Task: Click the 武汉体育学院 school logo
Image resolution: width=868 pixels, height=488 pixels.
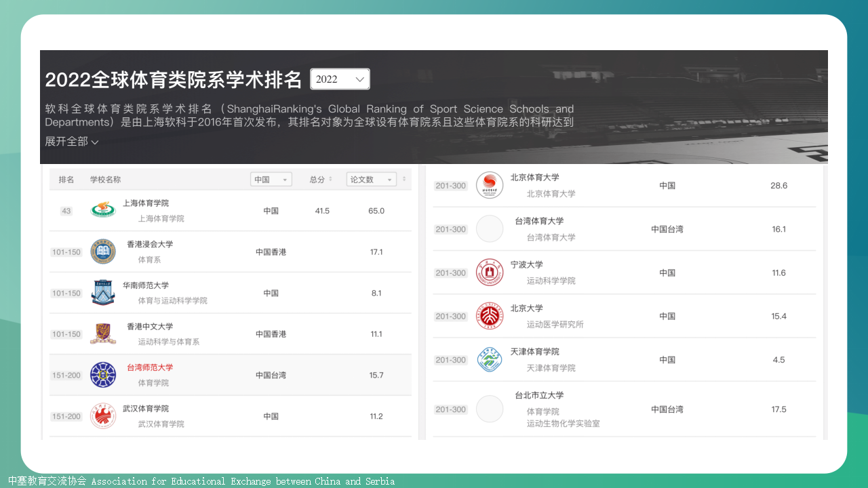Action: 103,416
